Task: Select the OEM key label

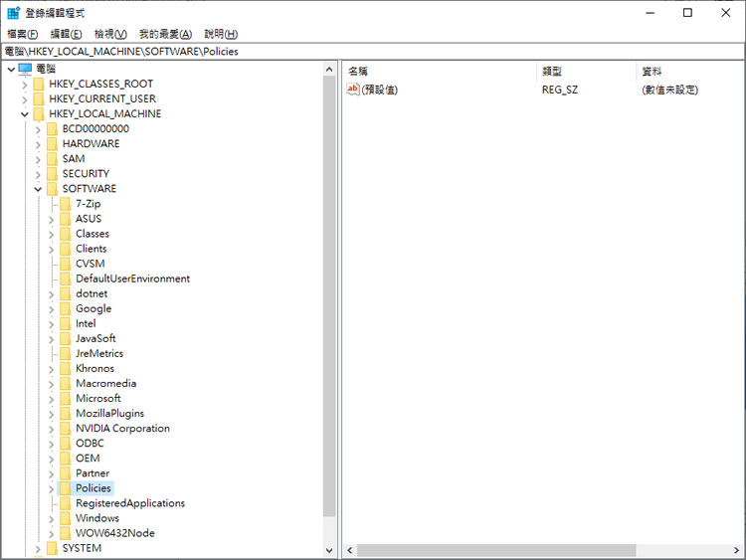Action: click(x=88, y=459)
